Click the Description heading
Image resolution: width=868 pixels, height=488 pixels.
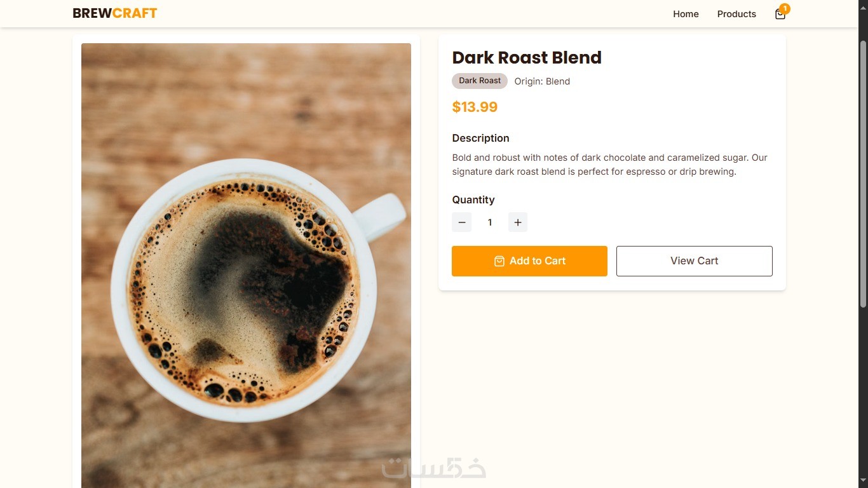pyautogui.click(x=480, y=139)
